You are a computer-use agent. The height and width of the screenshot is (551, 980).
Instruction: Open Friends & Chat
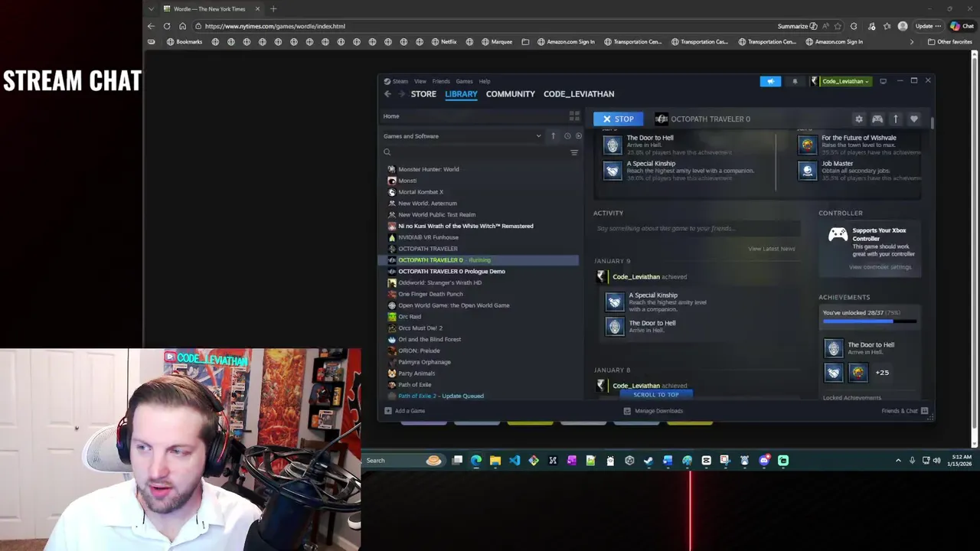(x=905, y=411)
